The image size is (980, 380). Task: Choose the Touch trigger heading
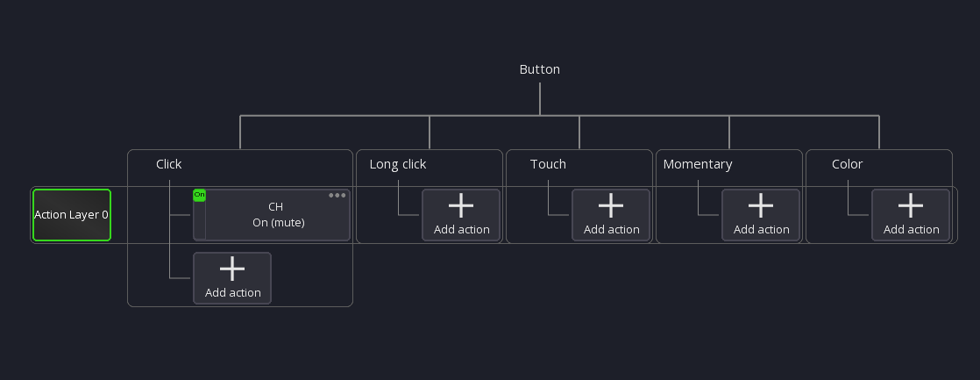548,164
